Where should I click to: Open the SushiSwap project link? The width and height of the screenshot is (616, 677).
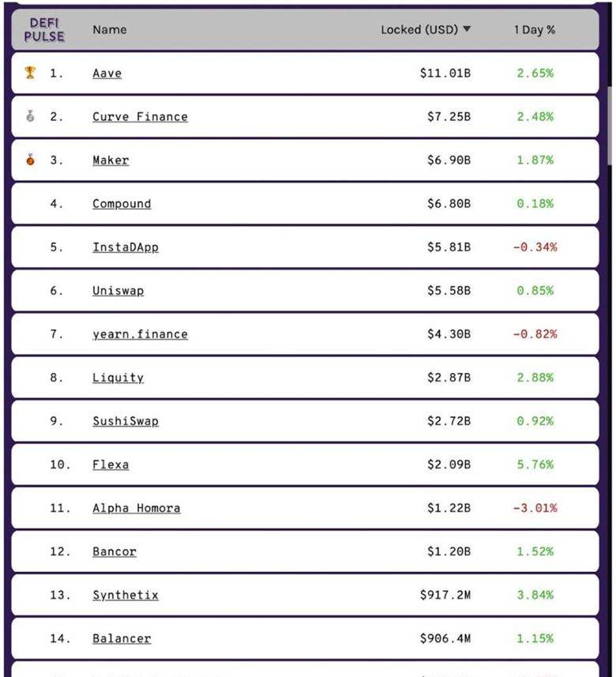(x=126, y=421)
